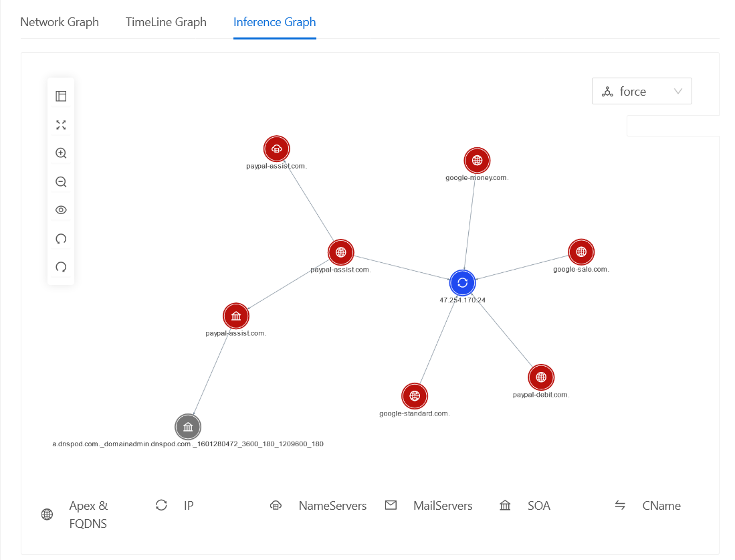This screenshot has width=735, height=560.
Task: Click the paypal-debit.com node
Action: pos(540,377)
